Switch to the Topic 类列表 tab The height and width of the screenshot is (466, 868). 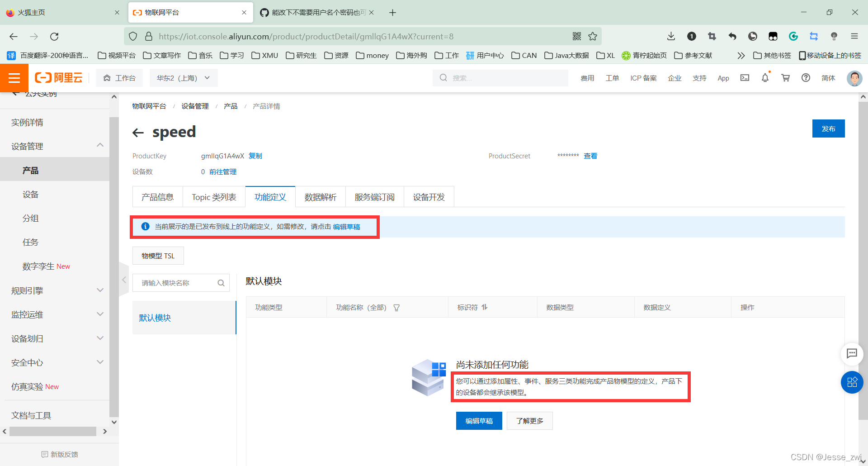point(214,196)
